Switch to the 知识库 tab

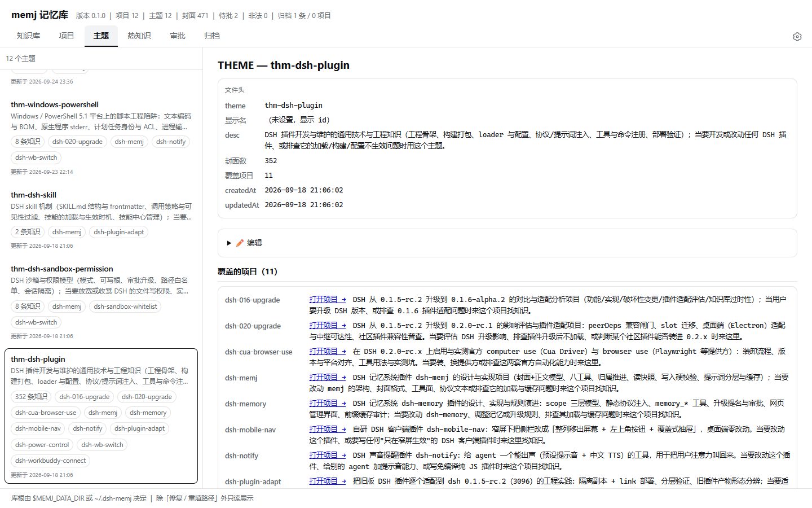[x=28, y=36]
